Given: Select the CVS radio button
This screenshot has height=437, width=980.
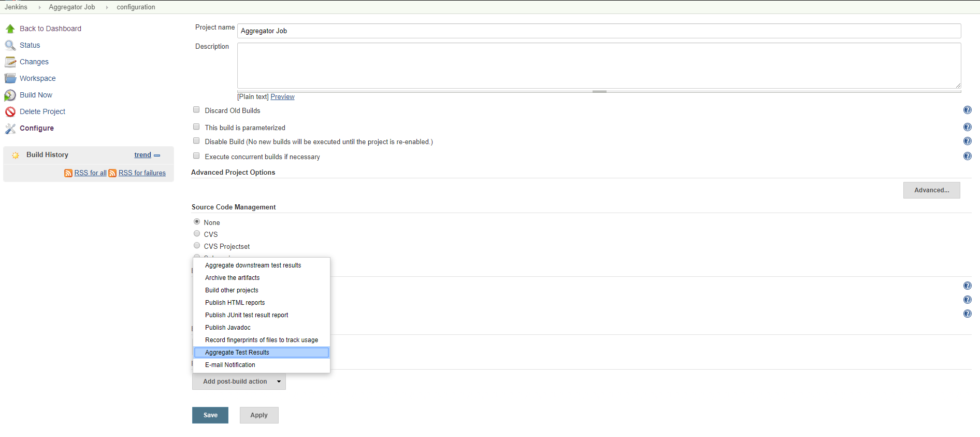Looking at the screenshot, I should click(197, 234).
